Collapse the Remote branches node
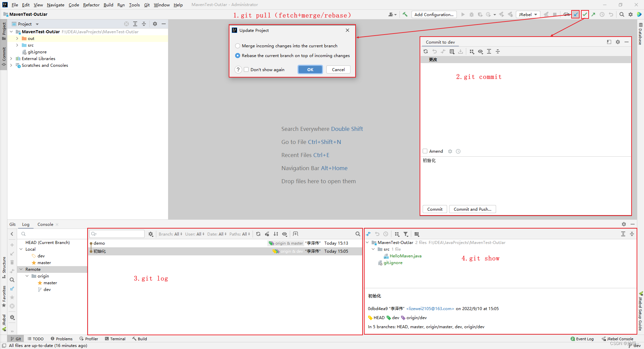Screen dimensions: 644x349 [21, 269]
